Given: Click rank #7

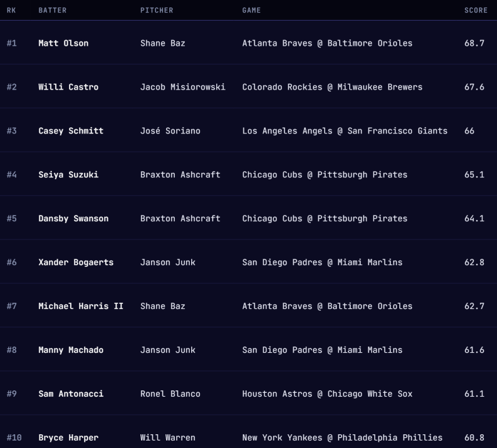Looking at the screenshot, I should click(12, 306).
